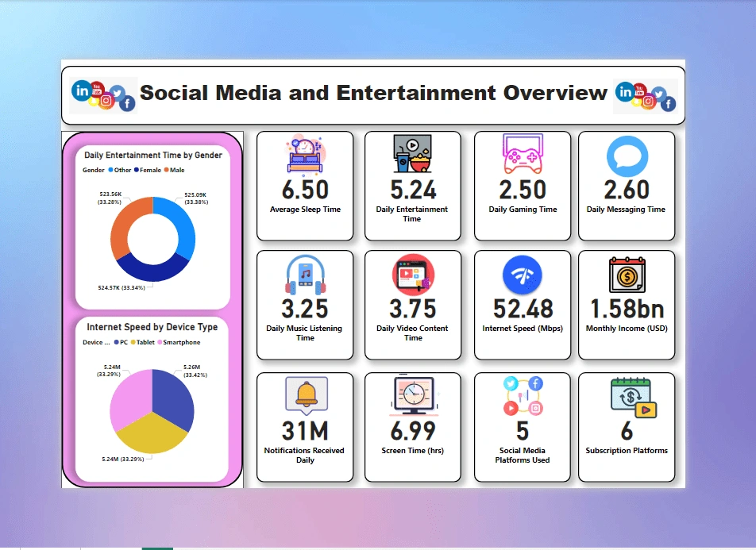Select the Male gender legend marker
This screenshot has height=550, width=756.
tap(166, 170)
